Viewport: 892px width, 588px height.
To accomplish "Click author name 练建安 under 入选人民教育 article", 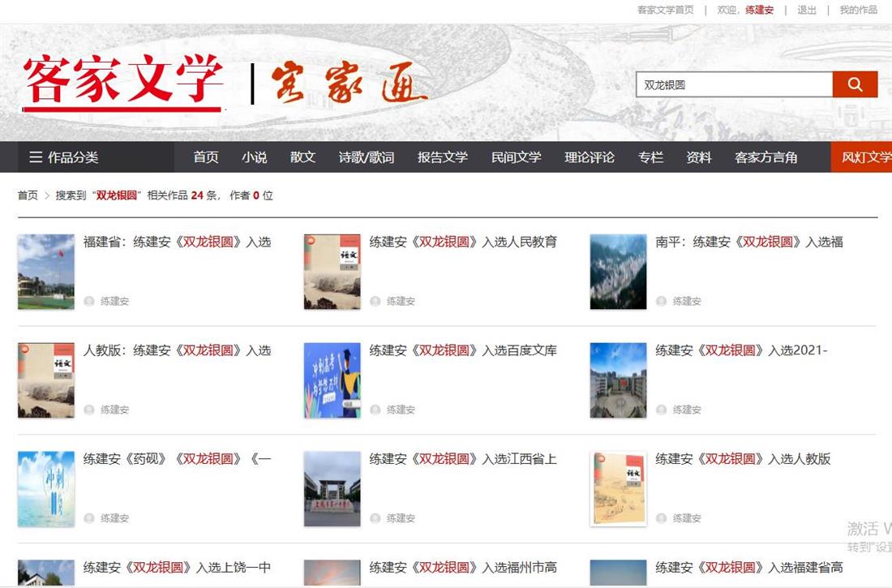I will click(x=401, y=301).
